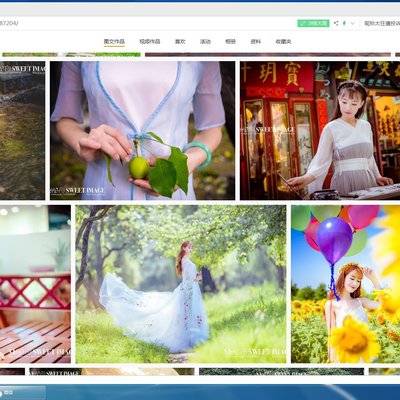Open the 收藏夹 tab
The width and height of the screenshot is (400, 400).
coord(283,42)
